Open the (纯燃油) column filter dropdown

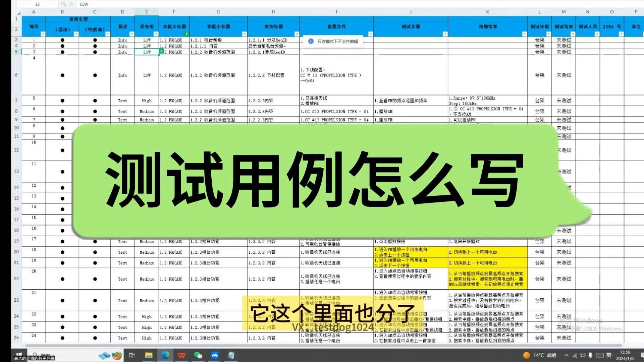click(x=107, y=34)
